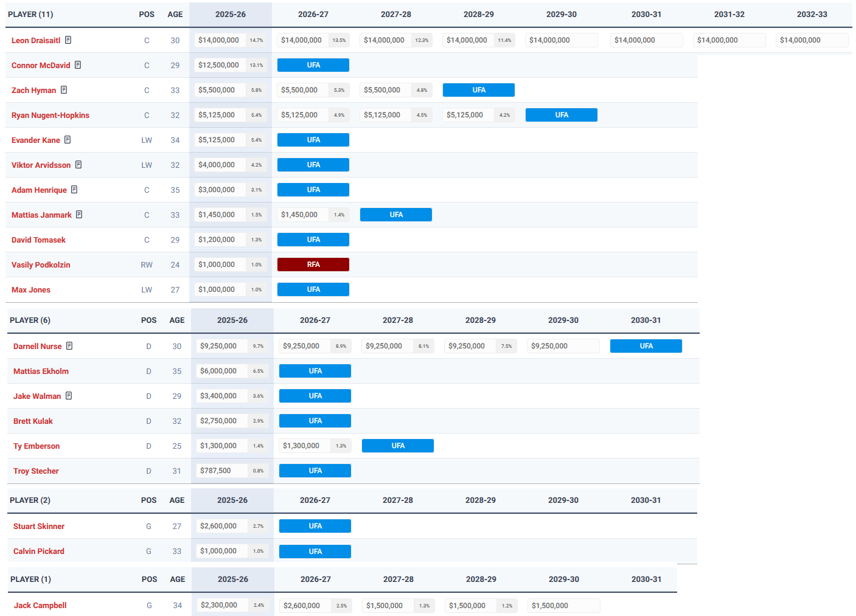Click the PLAYER (1) header above Jack Campbell
This screenshot has width=856, height=616.
(x=30, y=580)
